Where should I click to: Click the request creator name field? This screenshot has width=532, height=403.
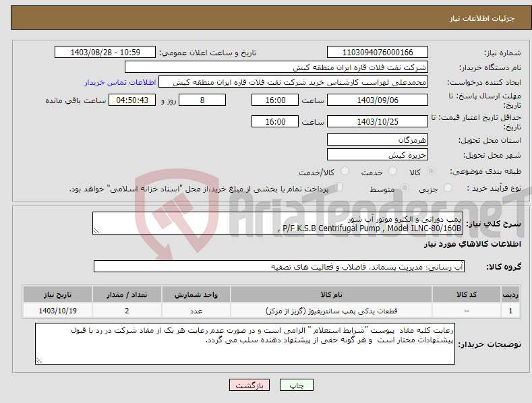[293, 82]
